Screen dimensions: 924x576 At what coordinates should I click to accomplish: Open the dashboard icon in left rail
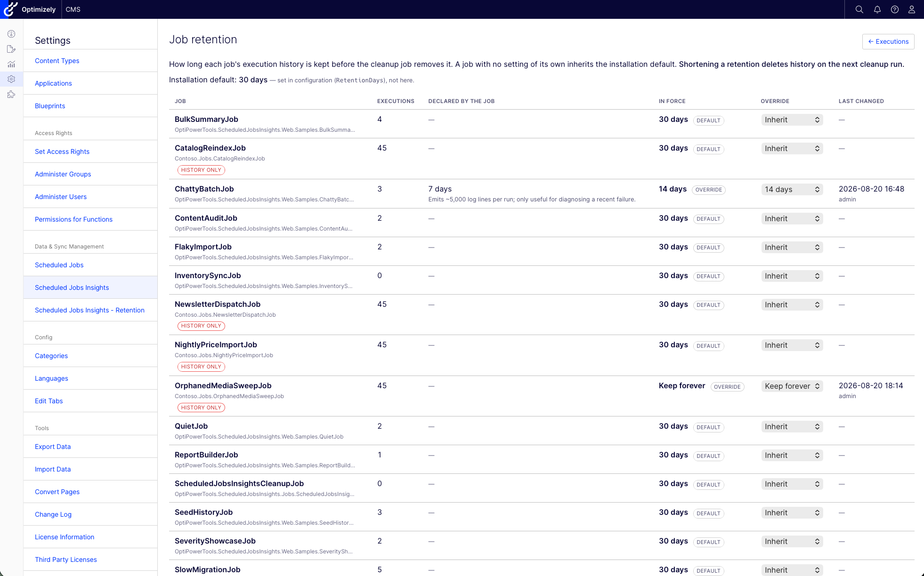(x=11, y=34)
